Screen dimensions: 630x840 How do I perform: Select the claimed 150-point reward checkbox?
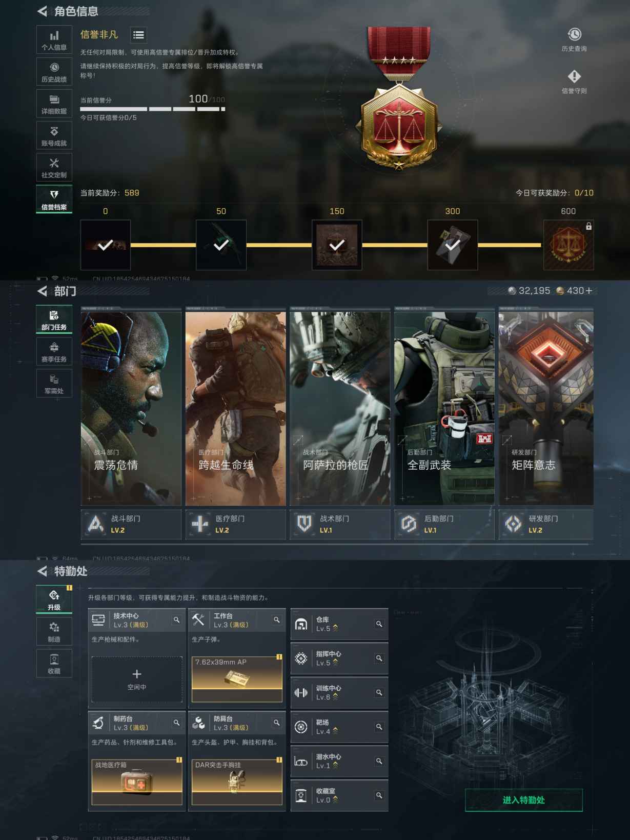(337, 245)
